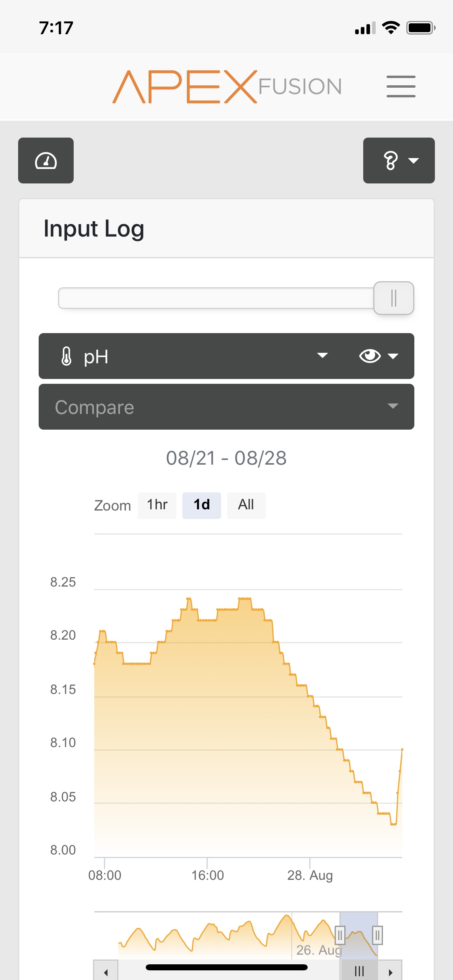Open the help question mark dropdown
This screenshot has width=453, height=980.
[399, 161]
